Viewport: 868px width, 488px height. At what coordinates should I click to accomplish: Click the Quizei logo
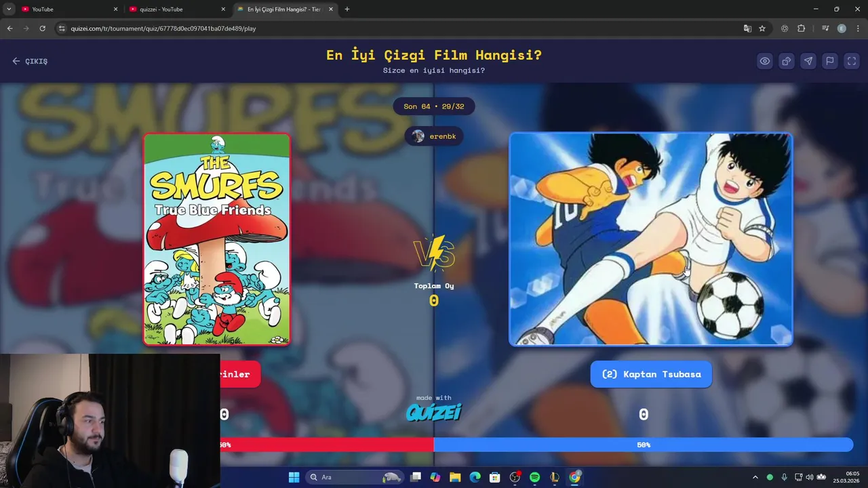click(434, 412)
